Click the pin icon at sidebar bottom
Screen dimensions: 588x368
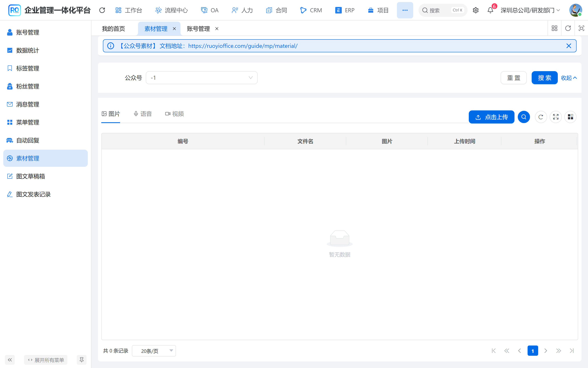point(82,360)
